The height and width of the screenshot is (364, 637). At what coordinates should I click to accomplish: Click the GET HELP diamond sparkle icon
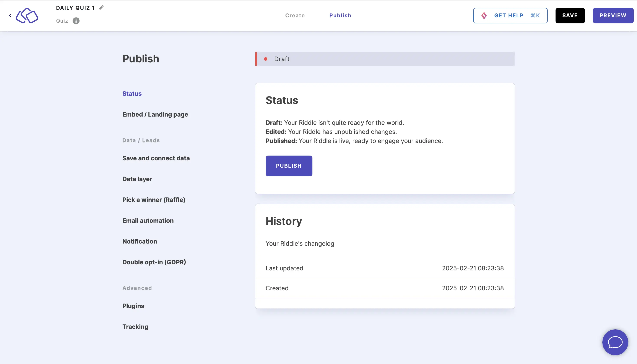(484, 15)
